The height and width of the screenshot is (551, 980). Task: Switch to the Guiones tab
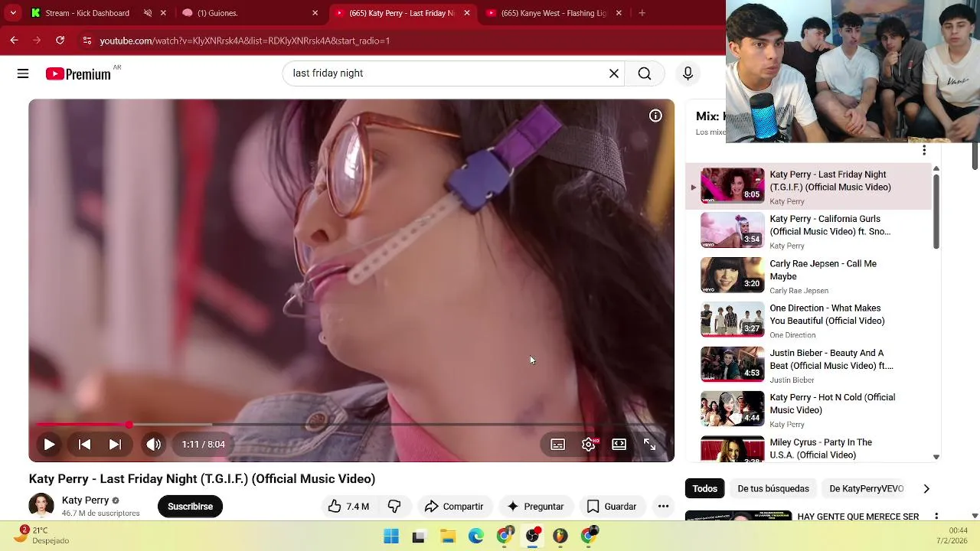point(217,13)
